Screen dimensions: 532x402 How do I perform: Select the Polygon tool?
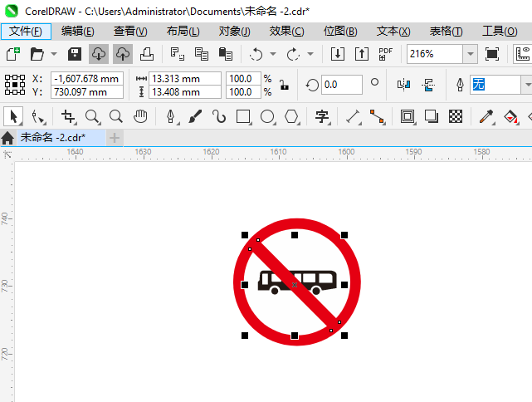(x=292, y=117)
